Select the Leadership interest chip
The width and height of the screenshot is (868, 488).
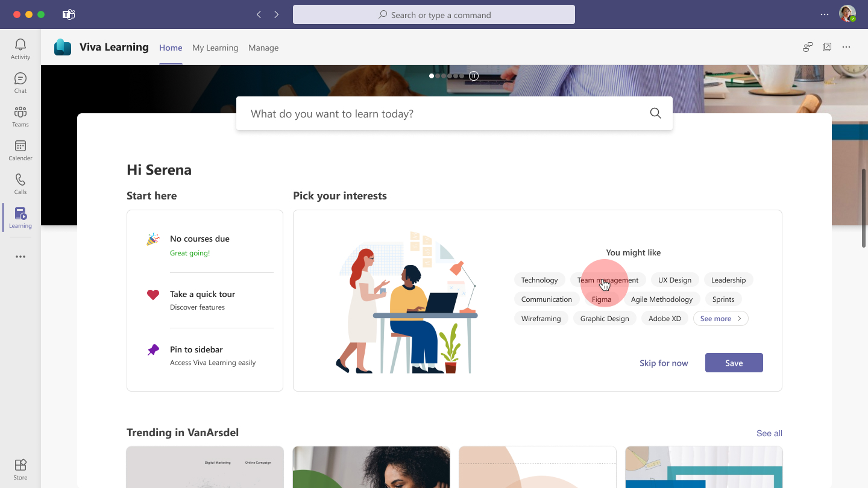click(x=728, y=280)
